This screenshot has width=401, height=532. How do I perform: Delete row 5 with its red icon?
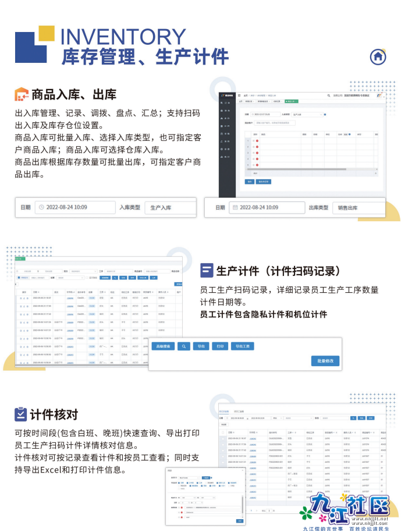257,165
